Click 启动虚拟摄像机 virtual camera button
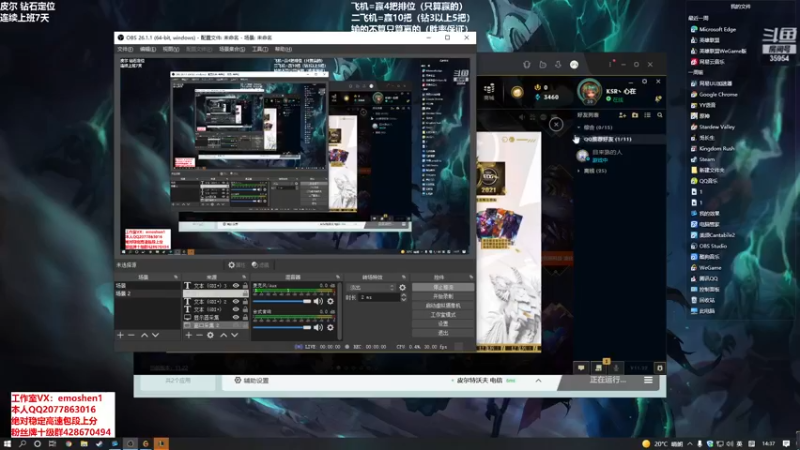The image size is (800, 450). 443,306
